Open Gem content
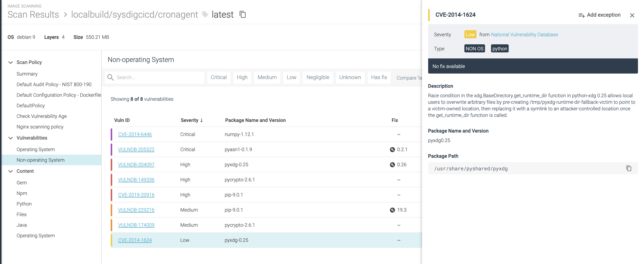 pyautogui.click(x=22, y=183)
